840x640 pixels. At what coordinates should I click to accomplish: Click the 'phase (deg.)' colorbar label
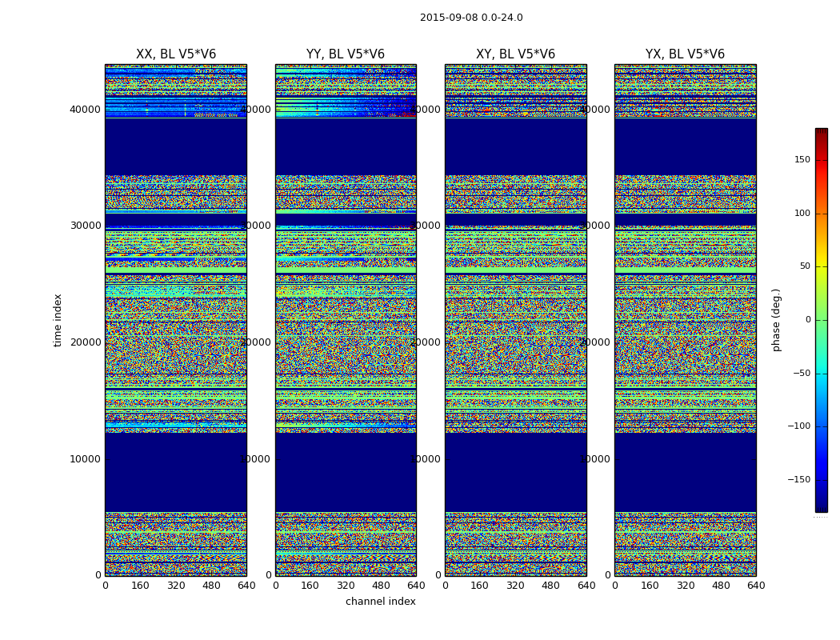[776, 320]
